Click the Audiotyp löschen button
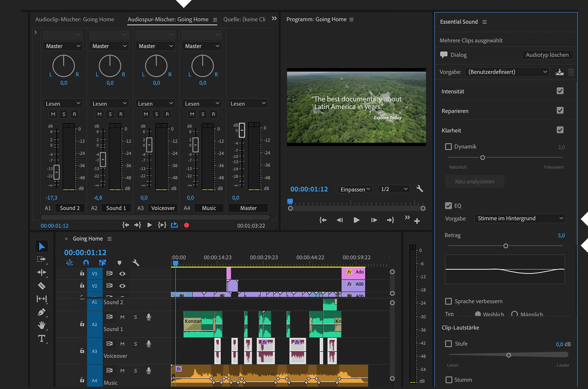The height and width of the screenshot is (389, 588). click(x=547, y=55)
